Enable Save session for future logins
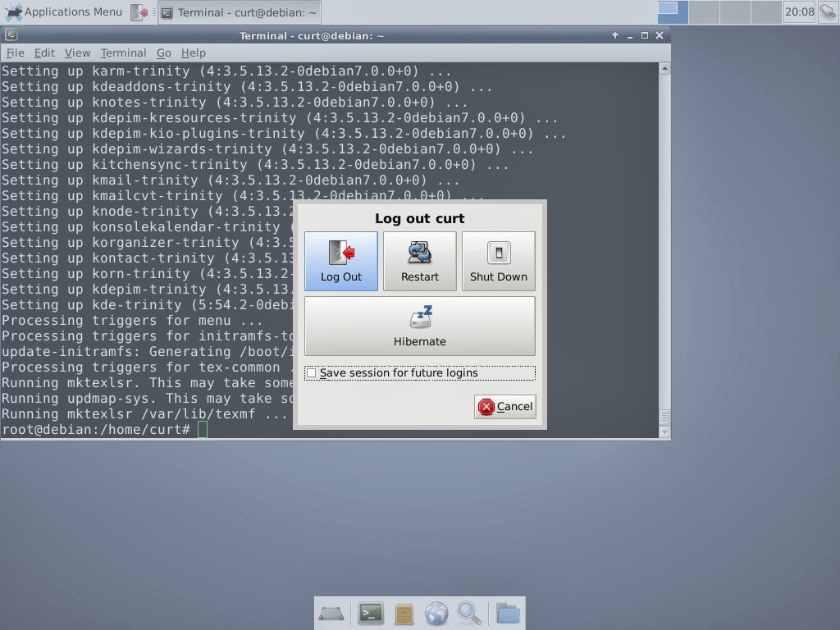Image resolution: width=840 pixels, height=630 pixels. point(312,372)
